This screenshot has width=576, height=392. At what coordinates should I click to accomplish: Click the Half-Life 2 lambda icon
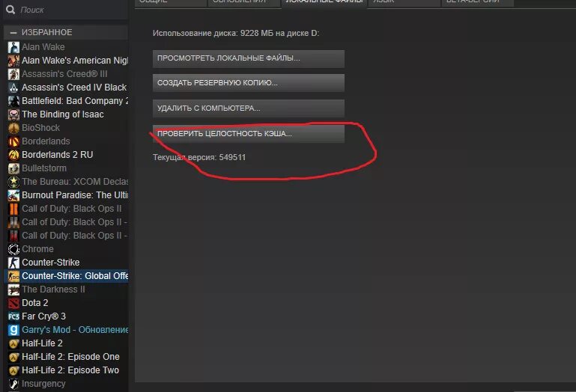click(13, 343)
